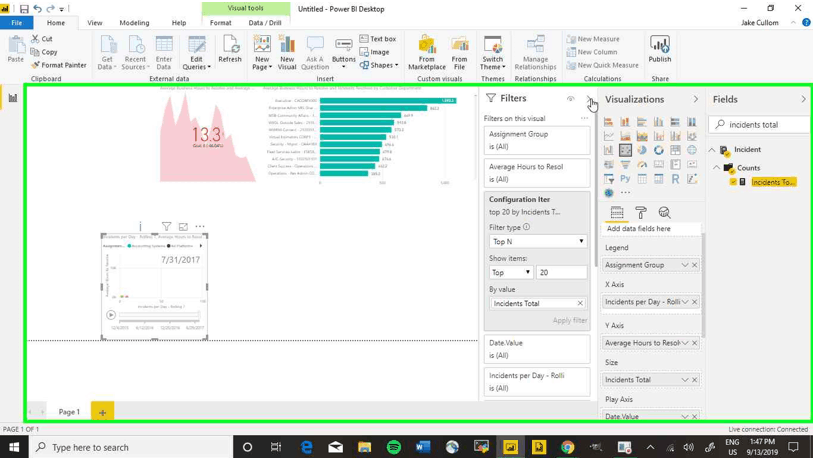Open Manage Relationships

coord(535,53)
